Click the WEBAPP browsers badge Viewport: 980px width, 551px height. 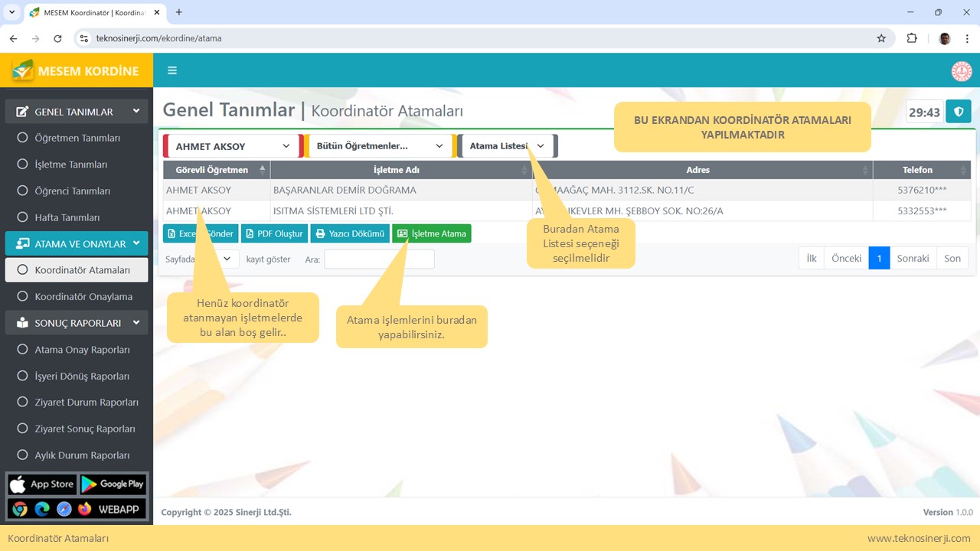(x=77, y=508)
